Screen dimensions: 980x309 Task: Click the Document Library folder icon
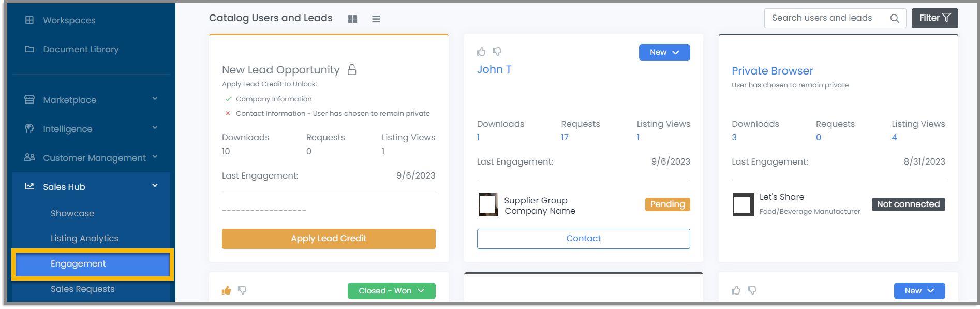[29, 49]
